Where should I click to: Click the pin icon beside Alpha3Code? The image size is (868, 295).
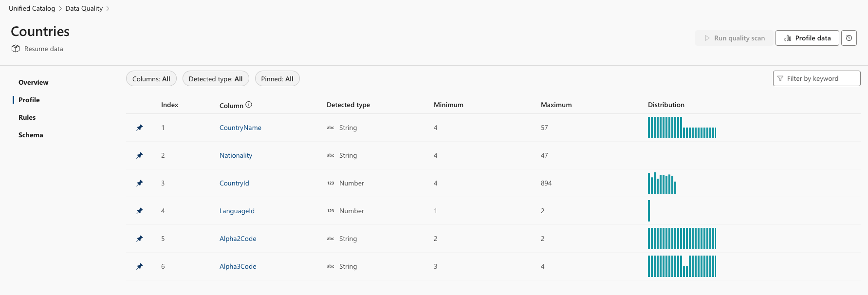click(x=140, y=266)
